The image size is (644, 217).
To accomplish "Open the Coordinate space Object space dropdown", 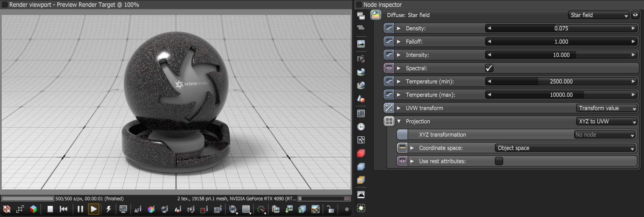I will point(565,148).
